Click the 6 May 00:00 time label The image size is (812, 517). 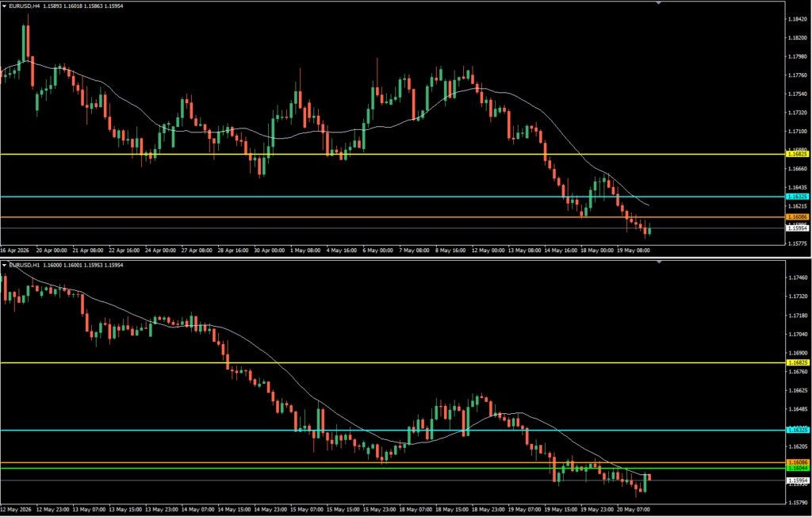[x=378, y=250]
